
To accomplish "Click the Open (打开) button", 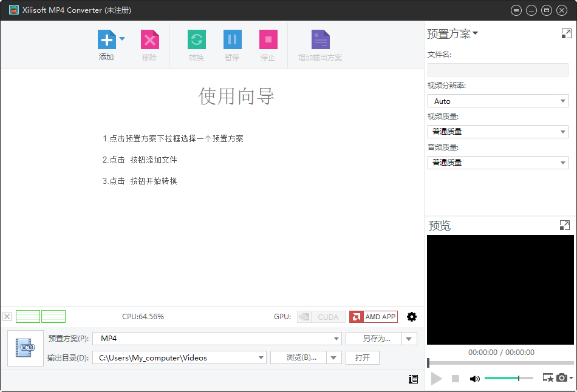I will pyautogui.click(x=362, y=357).
